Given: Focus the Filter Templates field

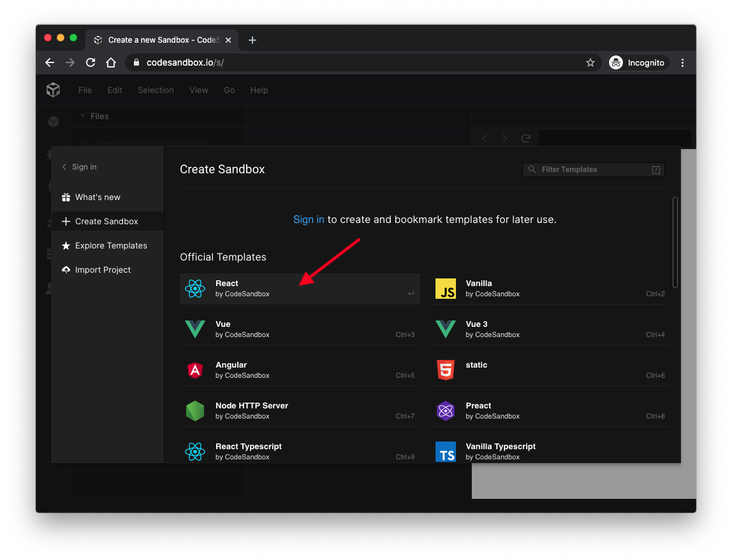Looking at the screenshot, I should click(594, 169).
